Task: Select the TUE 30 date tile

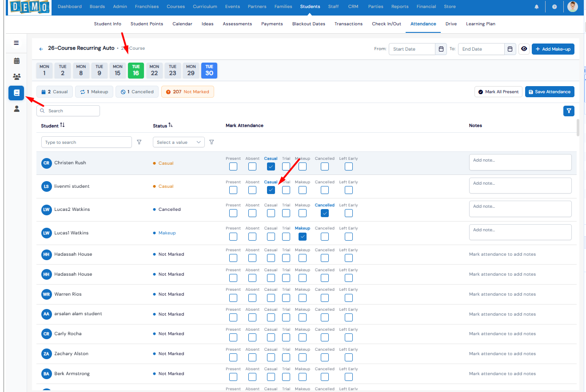Action: click(x=209, y=71)
